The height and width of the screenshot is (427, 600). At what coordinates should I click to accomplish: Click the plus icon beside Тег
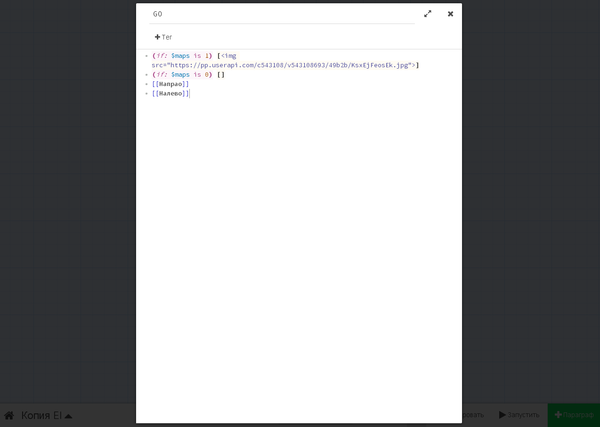tap(157, 37)
